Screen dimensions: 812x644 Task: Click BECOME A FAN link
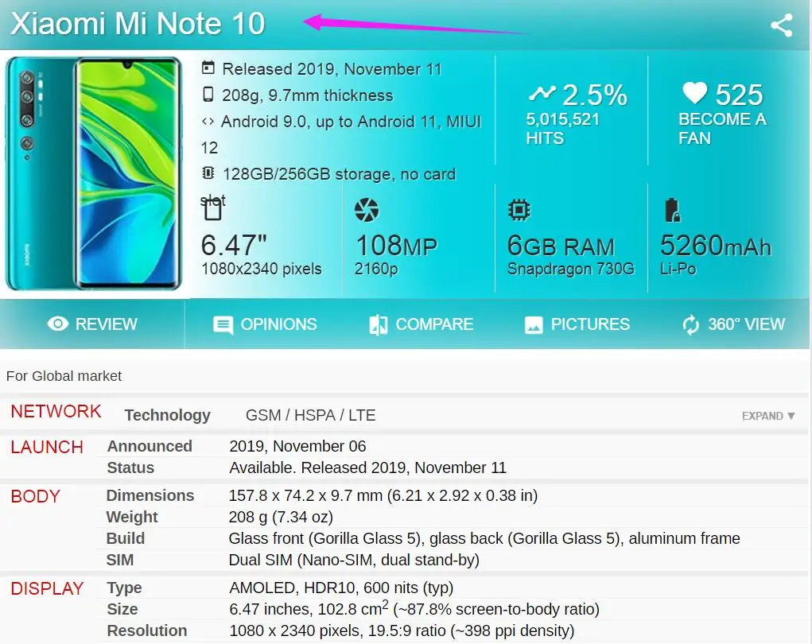[722, 128]
